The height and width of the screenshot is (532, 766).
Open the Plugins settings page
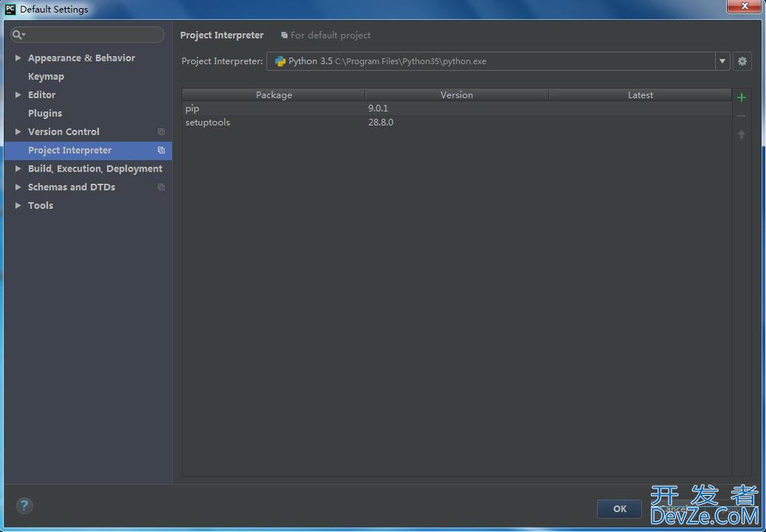[45, 114]
